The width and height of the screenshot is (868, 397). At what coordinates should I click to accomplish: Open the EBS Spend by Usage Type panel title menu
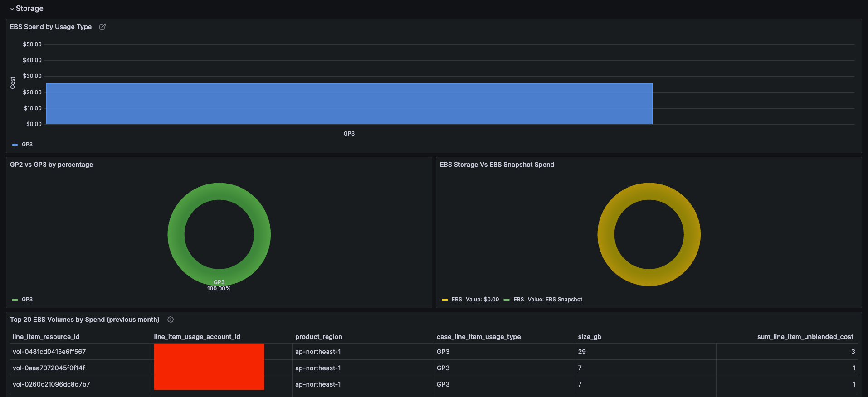coord(51,27)
